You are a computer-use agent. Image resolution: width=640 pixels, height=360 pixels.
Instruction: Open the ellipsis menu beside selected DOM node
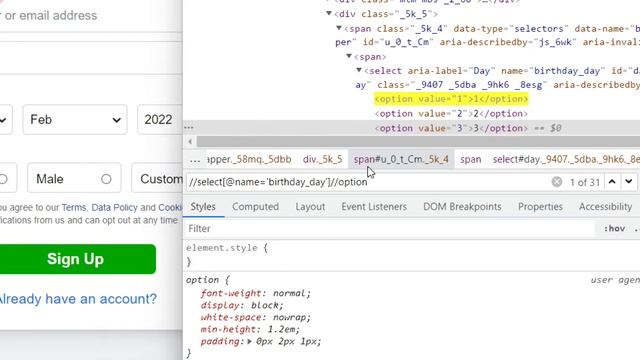point(189,128)
